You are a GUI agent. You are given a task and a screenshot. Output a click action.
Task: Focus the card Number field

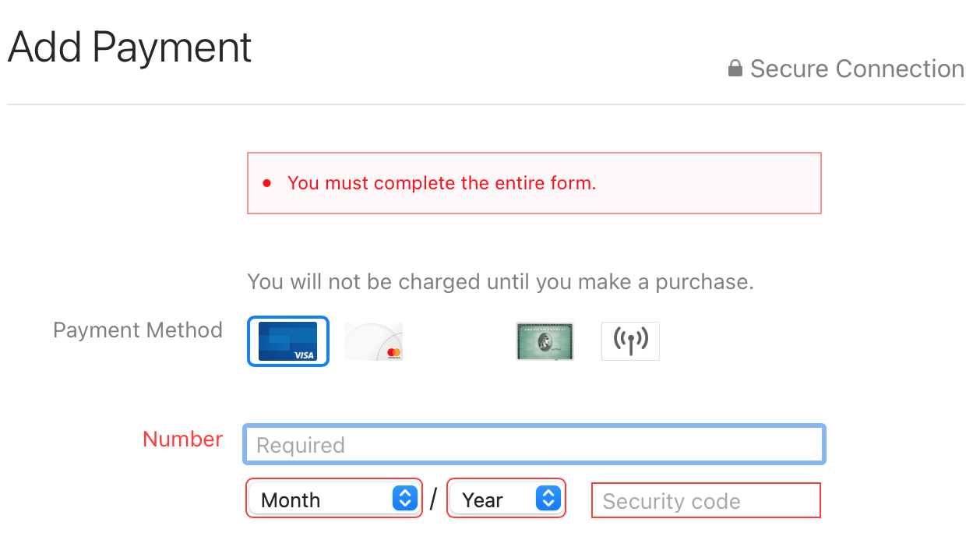coord(534,445)
